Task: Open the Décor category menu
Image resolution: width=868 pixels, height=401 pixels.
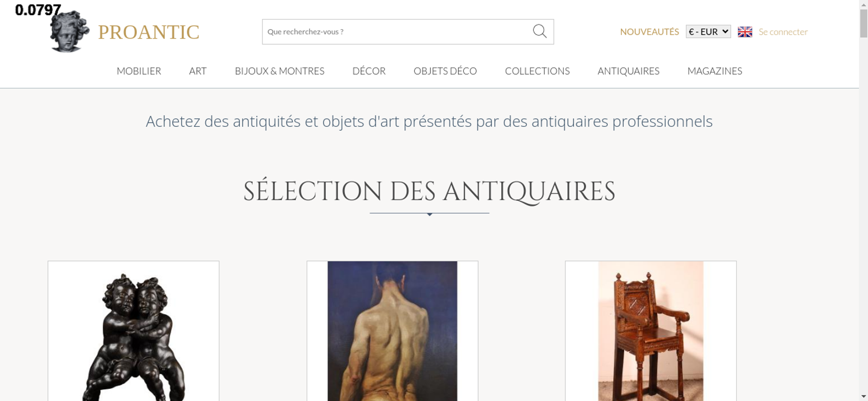Action: pyautogui.click(x=369, y=71)
